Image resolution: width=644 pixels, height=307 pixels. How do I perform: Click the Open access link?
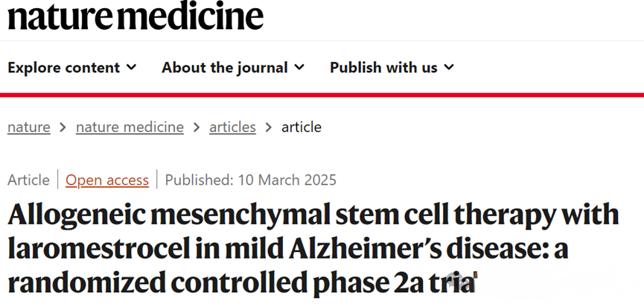[107, 180]
